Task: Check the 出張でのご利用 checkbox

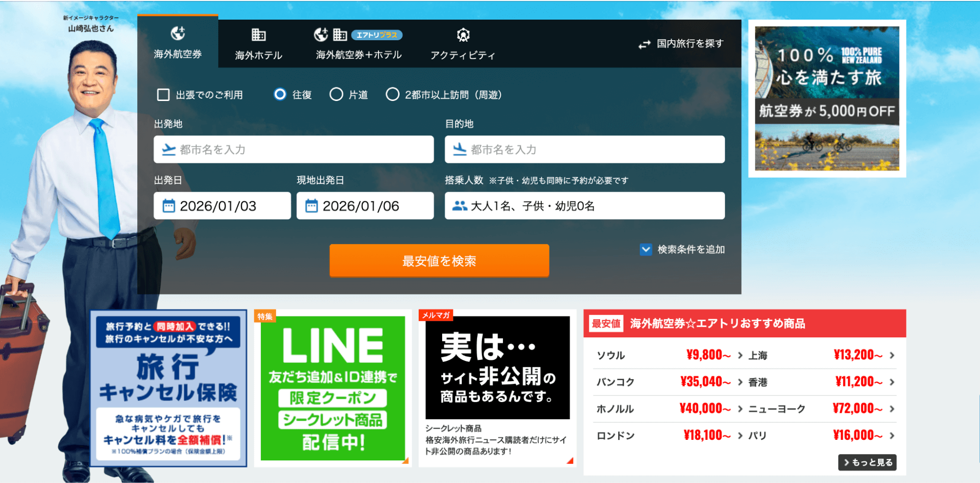Action: point(163,95)
